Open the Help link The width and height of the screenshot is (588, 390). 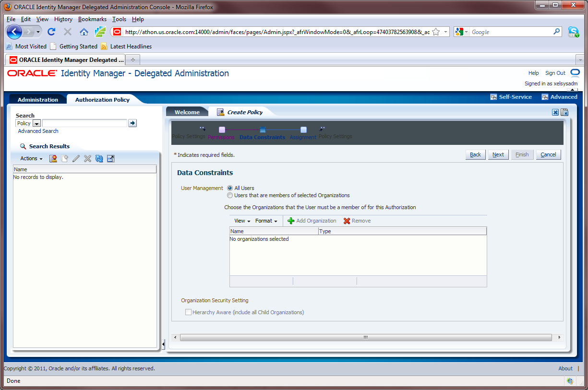coord(533,73)
